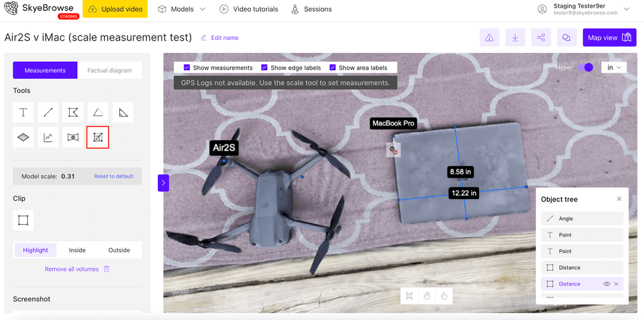Open the share model icon
The width and height of the screenshot is (644, 320).
click(541, 37)
